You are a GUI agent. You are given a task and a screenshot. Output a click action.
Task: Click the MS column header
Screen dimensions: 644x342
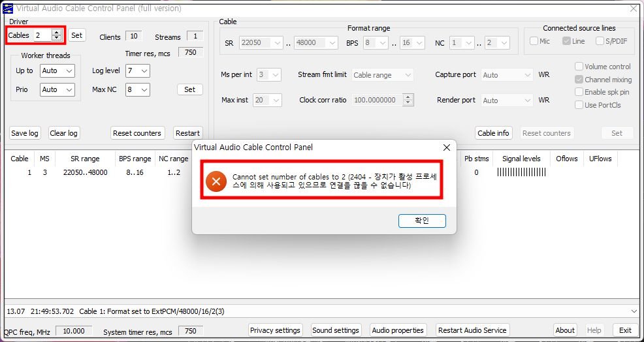click(x=44, y=159)
